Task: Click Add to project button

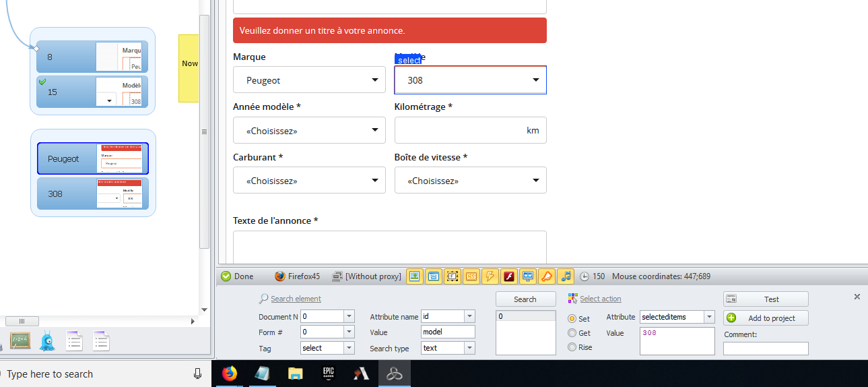Action: 766,318
